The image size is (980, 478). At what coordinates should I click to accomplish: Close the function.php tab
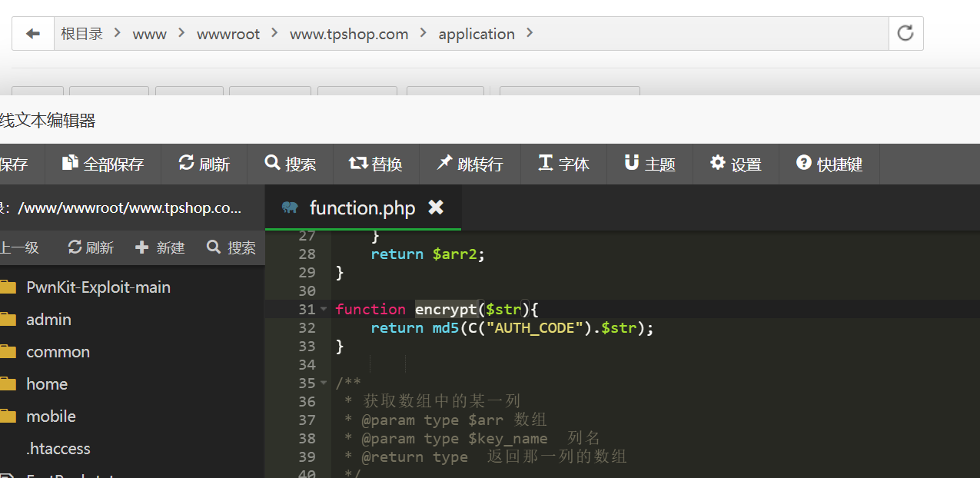[x=436, y=207]
